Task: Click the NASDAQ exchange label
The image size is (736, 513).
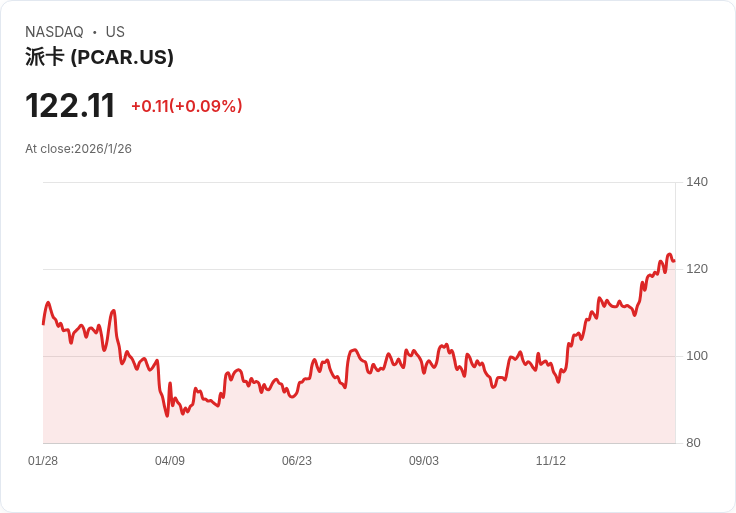Action: tap(54, 32)
